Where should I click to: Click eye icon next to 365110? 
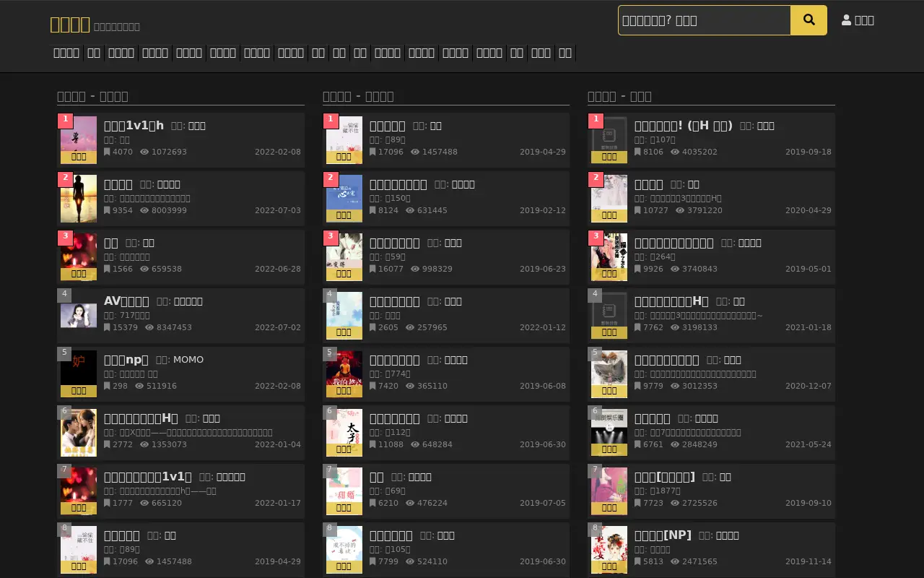pos(410,387)
